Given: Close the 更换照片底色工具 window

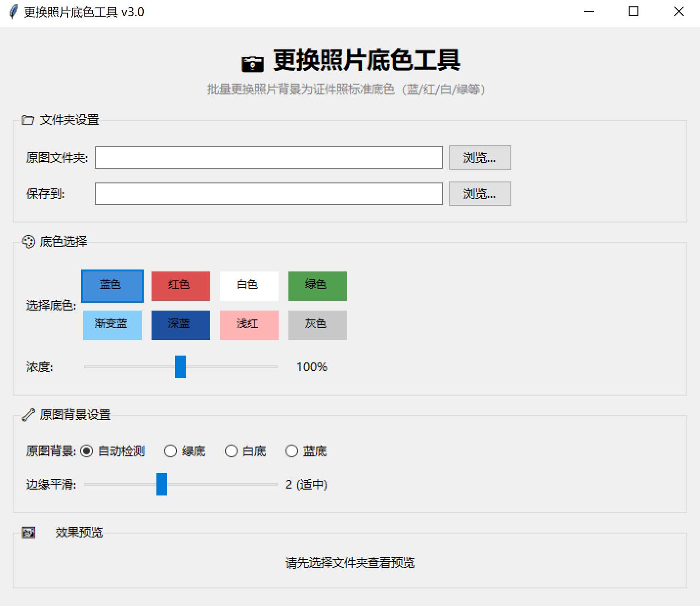Looking at the screenshot, I should [x=678, y=12].
